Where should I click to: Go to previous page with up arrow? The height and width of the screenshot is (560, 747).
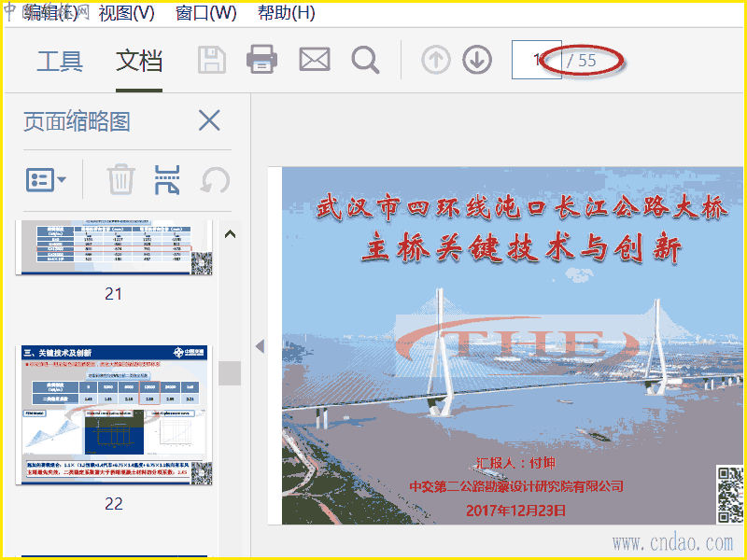pos(435,60)
